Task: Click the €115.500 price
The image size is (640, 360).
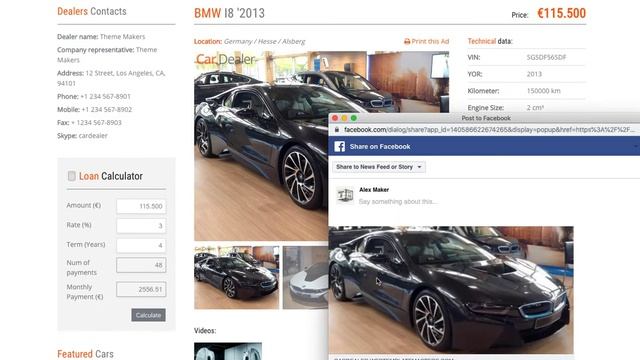Action: [562, 13]
